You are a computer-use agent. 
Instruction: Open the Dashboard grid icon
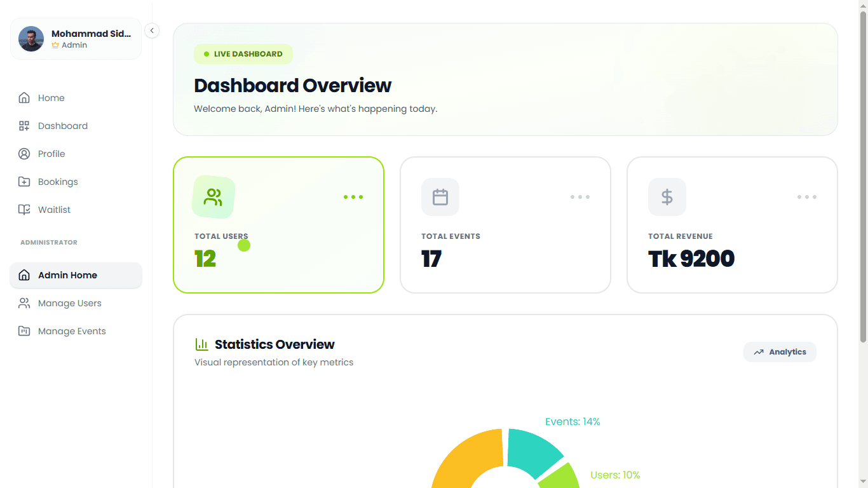coord(24,126)
